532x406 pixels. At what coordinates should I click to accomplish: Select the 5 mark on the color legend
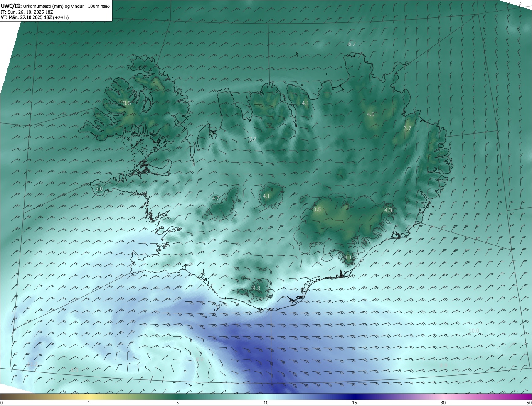(x=177, y=403)
